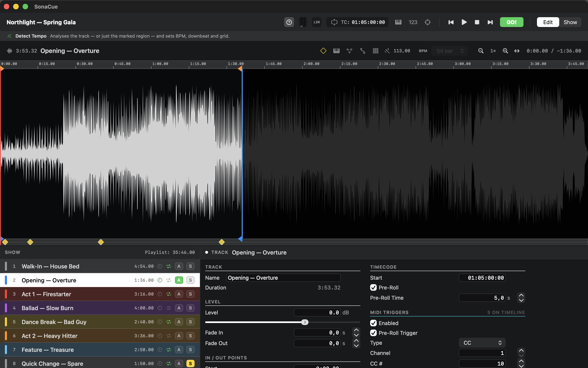The width and height of the screenshot is (588, 368).
Task: Switch to Show mode tab
Action: coord(570,22)
